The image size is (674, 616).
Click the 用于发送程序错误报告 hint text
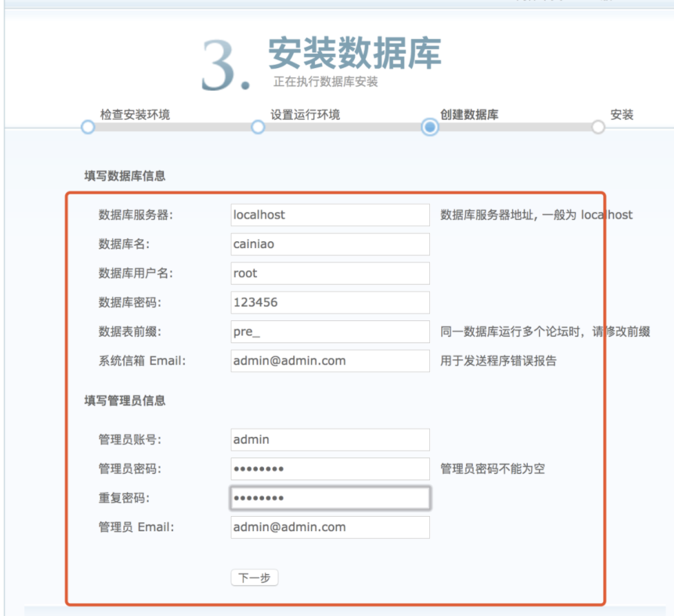[x=499, y=360]
